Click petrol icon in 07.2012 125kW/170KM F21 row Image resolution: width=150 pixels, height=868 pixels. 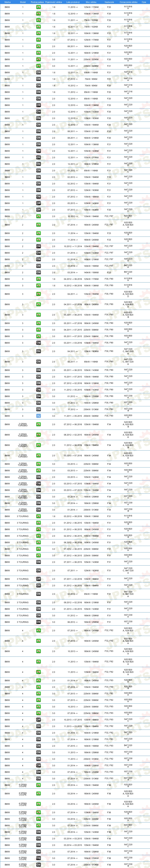click(38, 40)
